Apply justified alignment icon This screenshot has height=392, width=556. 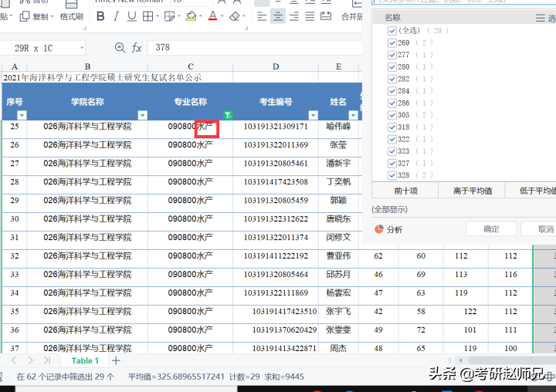[x=310, y=16]
